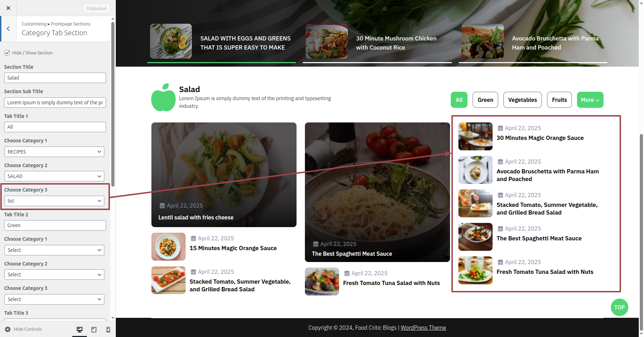Screen dimensions: 644x337
Task: Open the Lentil salad with fries cheese post
Action: pos(196,217)
